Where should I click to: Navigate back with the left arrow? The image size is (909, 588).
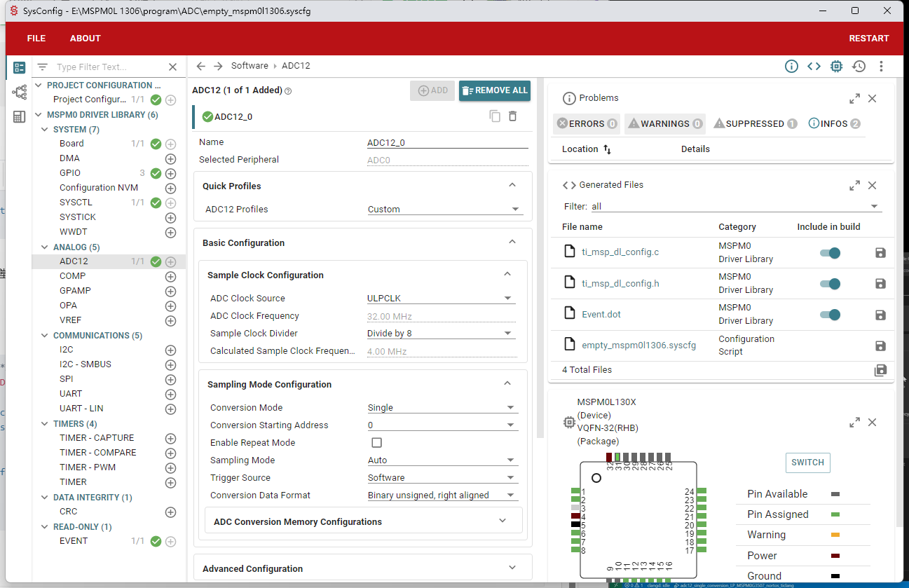201,66
